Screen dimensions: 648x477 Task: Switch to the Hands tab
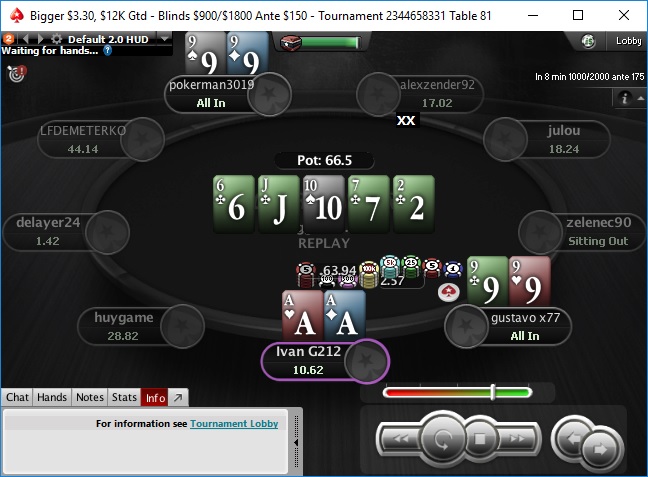tap(52, 397)
